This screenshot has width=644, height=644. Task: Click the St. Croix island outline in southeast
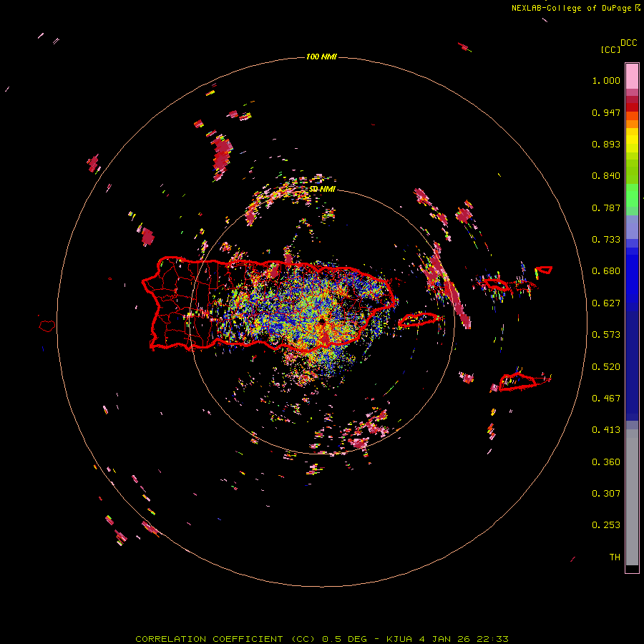point(518,382)
